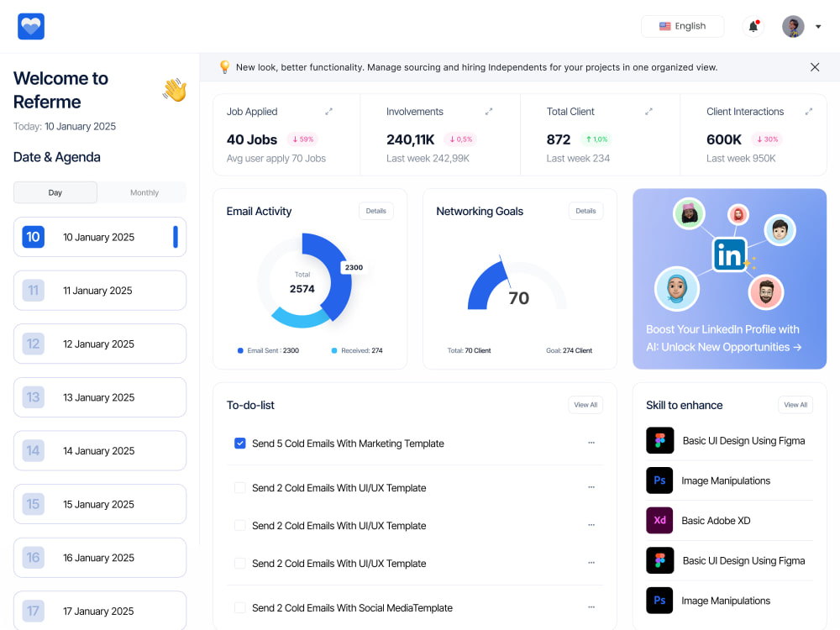Viewport: 840px width, 630px height.
Task: Select 15 January 2025 agenda entry
Action: point(100,504)
